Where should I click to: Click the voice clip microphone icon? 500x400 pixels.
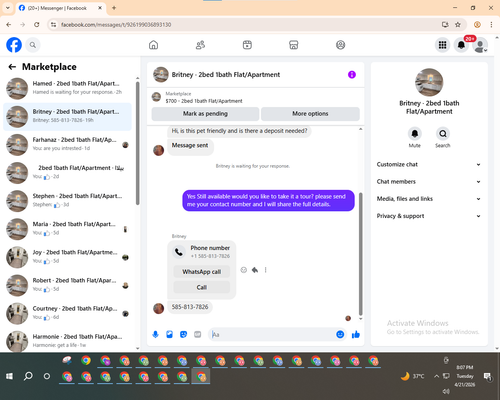(x=155, y=334)
